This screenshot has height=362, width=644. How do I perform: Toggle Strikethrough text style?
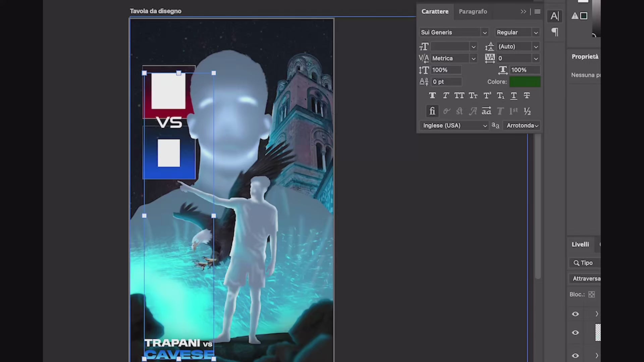point(527,96)
